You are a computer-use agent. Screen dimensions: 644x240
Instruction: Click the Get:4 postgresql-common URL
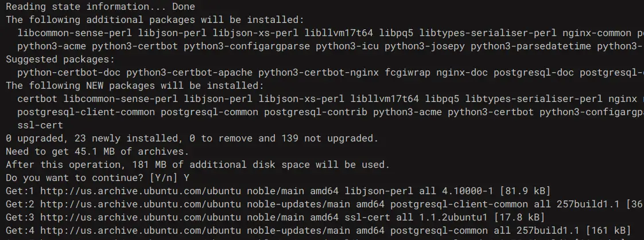tap(141, 230)
